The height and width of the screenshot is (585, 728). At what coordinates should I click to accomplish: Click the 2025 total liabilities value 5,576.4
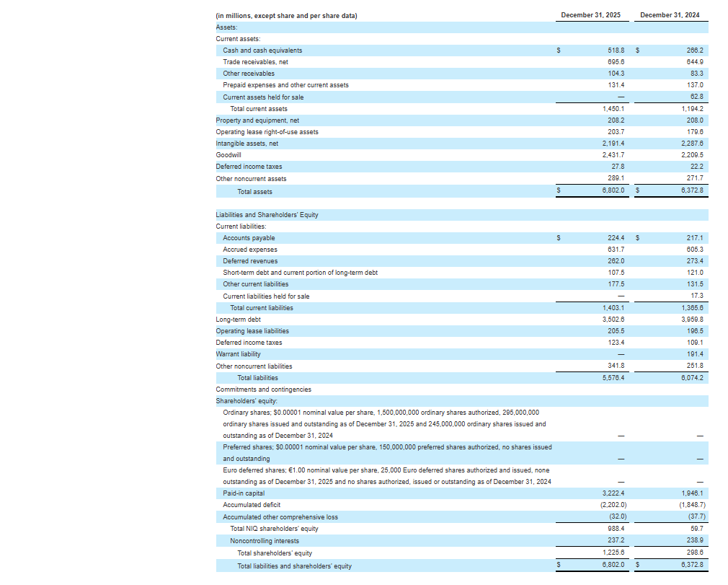[613, 378]
